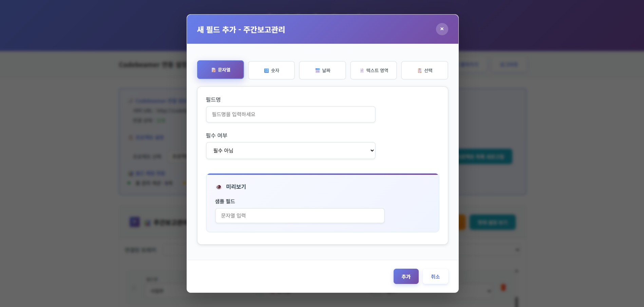Select the document icon on the 문자열 tab
Viewport: 644px width, 307px height.
(x=214, y=70)
